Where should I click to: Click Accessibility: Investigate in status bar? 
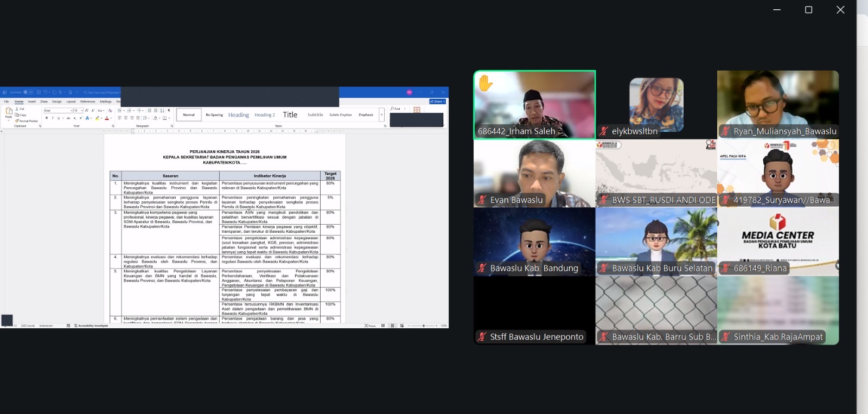pyautogui.click(x=91, y=326)
